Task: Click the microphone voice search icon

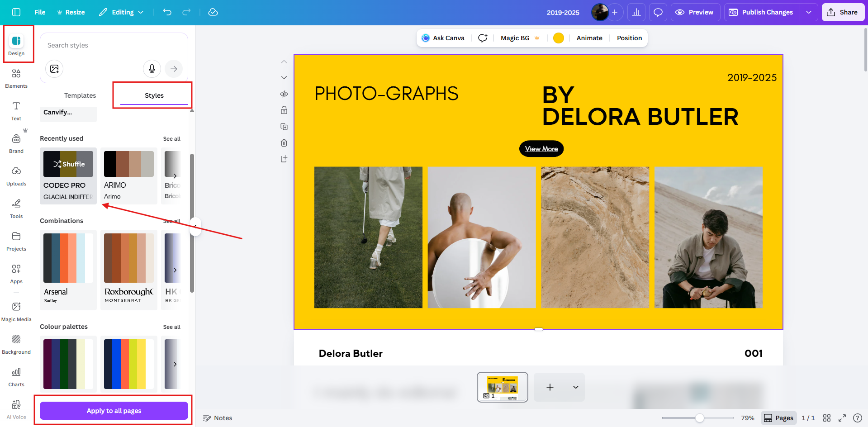Action: click(x=152, y=69)
